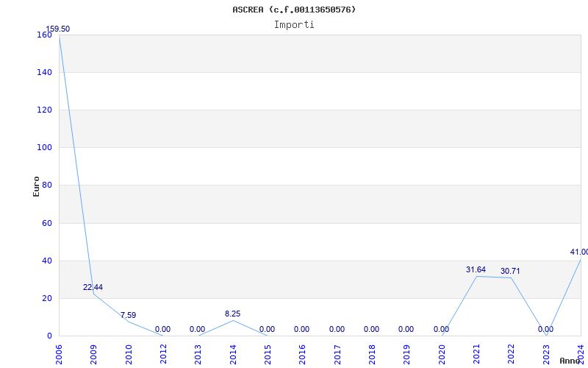Select the 100 tick on the Euro axis
The width and height of the screenshot is (588, 368).
tap(44, 148)
